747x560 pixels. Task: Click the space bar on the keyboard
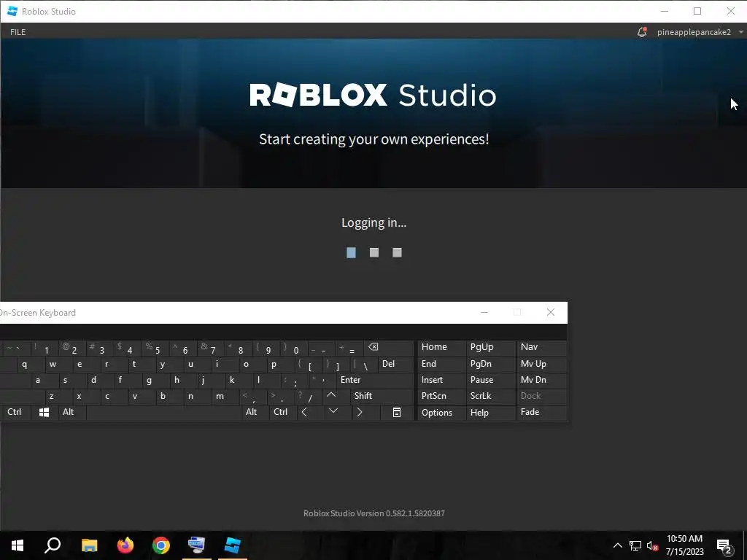point(164,413)
